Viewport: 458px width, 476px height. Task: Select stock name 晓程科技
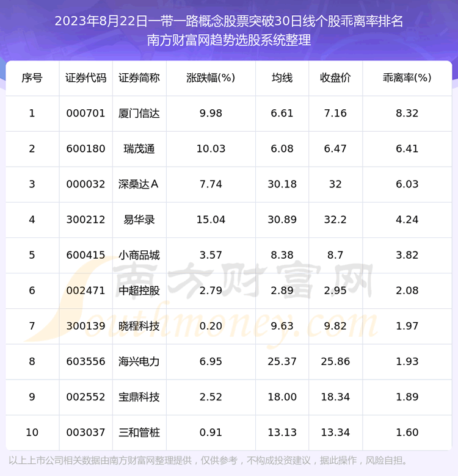point(139,326)
